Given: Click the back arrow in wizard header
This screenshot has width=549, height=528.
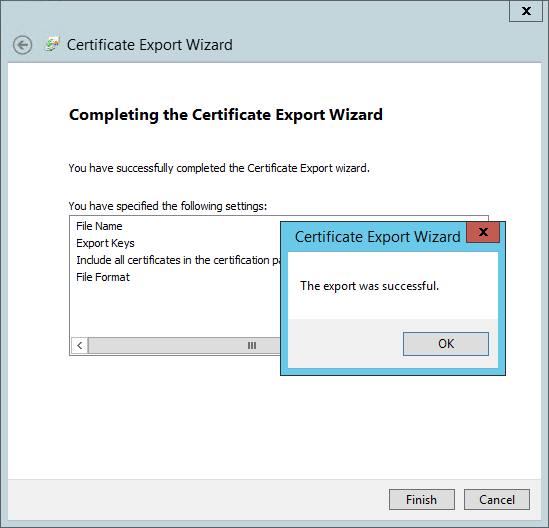Looking at the screenshot, I should [22, 45].
